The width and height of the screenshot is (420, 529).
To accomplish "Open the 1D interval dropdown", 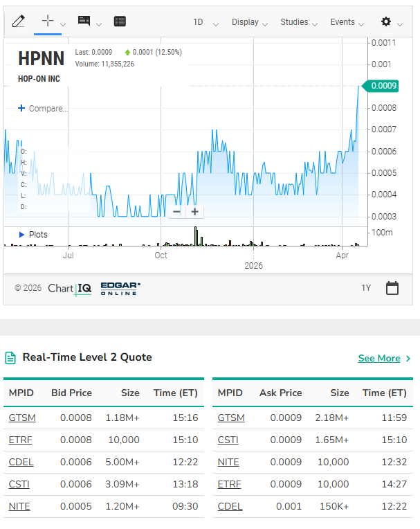I will pyautogui.click(x=206, y=22).
